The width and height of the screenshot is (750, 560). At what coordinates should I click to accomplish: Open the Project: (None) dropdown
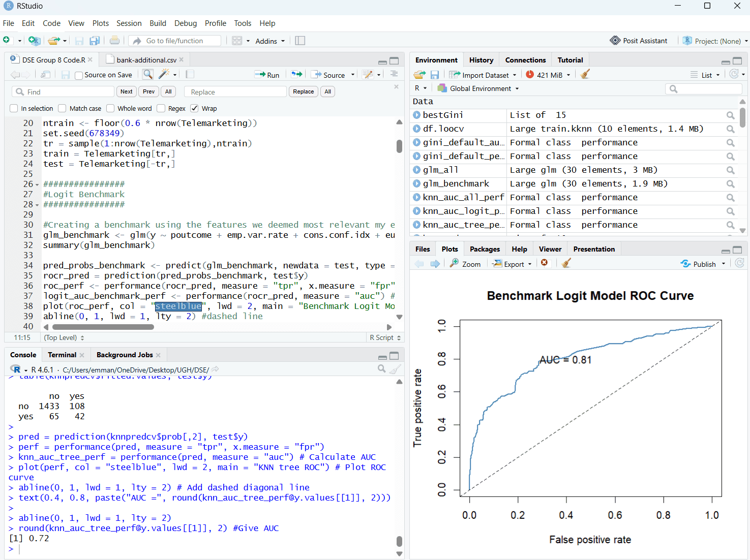tap(716, 41)
